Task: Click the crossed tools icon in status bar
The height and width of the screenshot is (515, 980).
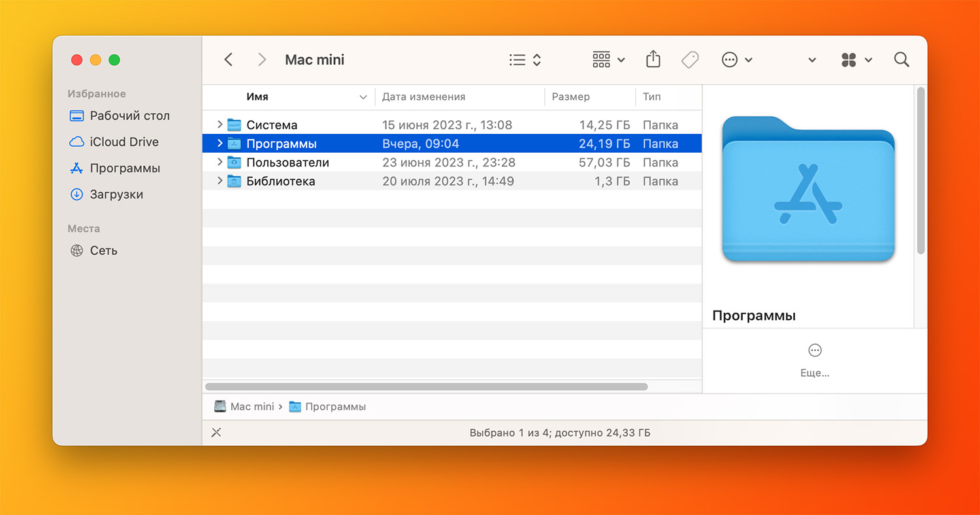Action: click(216, 432)
